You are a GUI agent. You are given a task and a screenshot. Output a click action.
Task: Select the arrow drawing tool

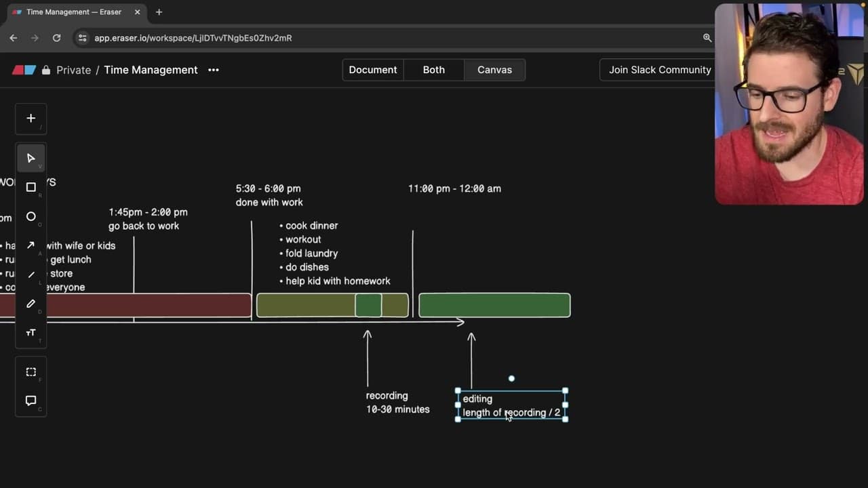(31, 245)
